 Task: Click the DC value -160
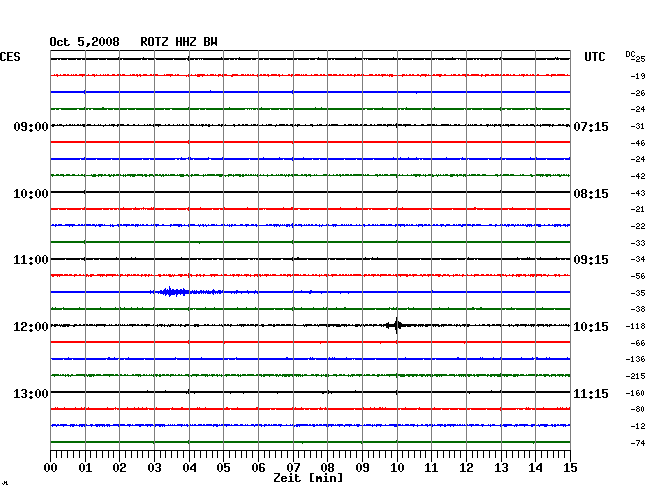(635, 393)
